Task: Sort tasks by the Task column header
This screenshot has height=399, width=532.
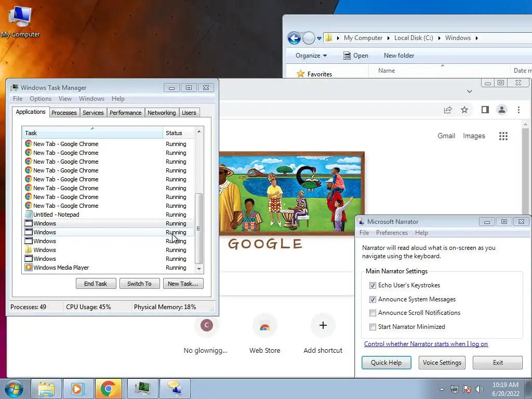Action: click(x=92, y=133)
